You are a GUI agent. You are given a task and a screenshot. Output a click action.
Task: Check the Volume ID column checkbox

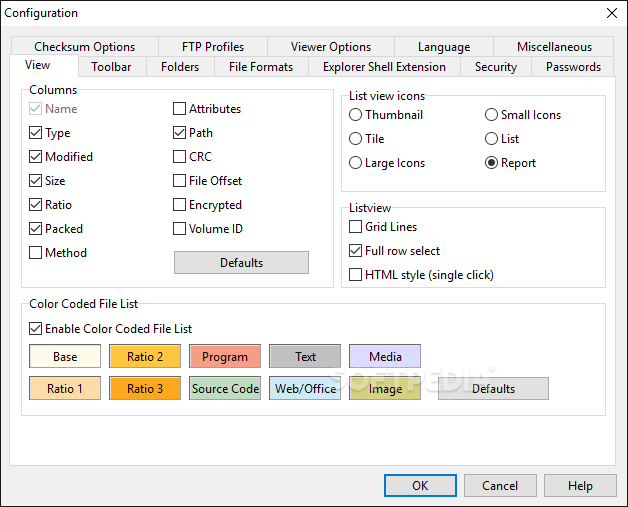[x=179, y=229]
